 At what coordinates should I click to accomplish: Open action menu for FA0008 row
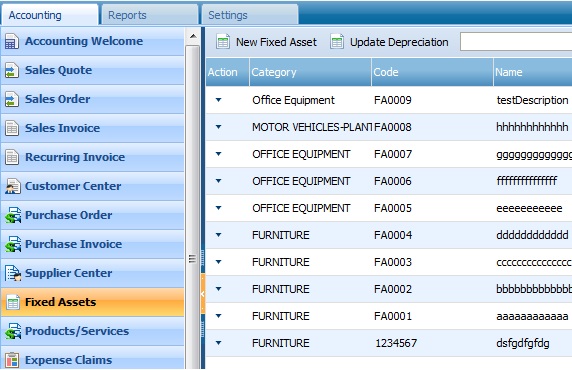(219, 127)
